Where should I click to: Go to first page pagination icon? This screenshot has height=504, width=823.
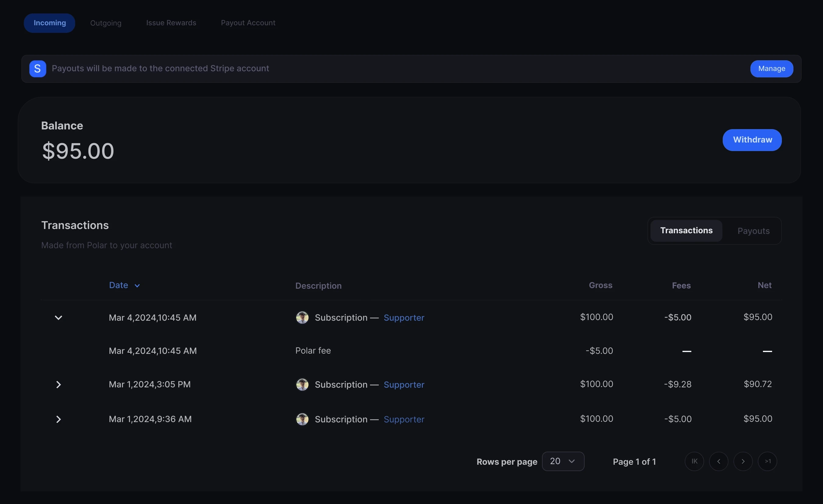(694, 461)
